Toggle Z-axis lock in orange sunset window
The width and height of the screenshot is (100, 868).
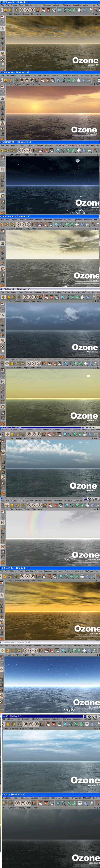tap(32, 80)
